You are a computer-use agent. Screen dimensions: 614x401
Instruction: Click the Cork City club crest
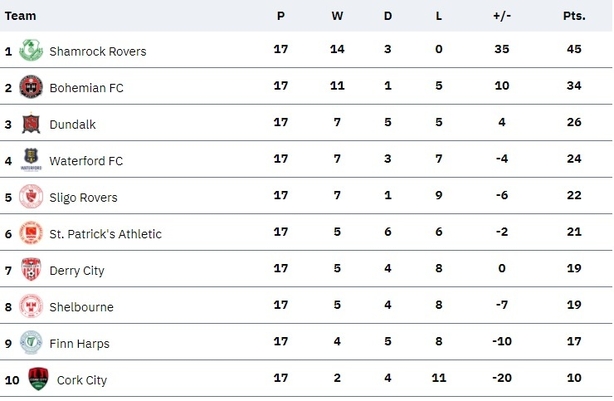38,379
